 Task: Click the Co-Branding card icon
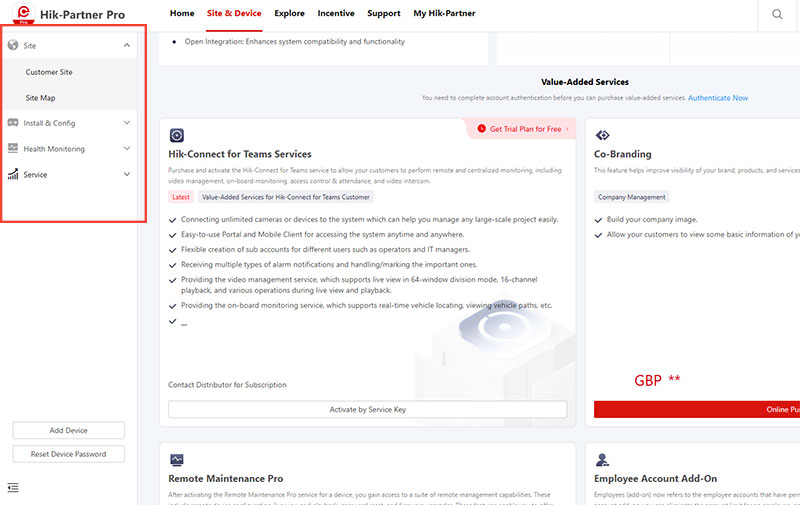pos(603,135)
